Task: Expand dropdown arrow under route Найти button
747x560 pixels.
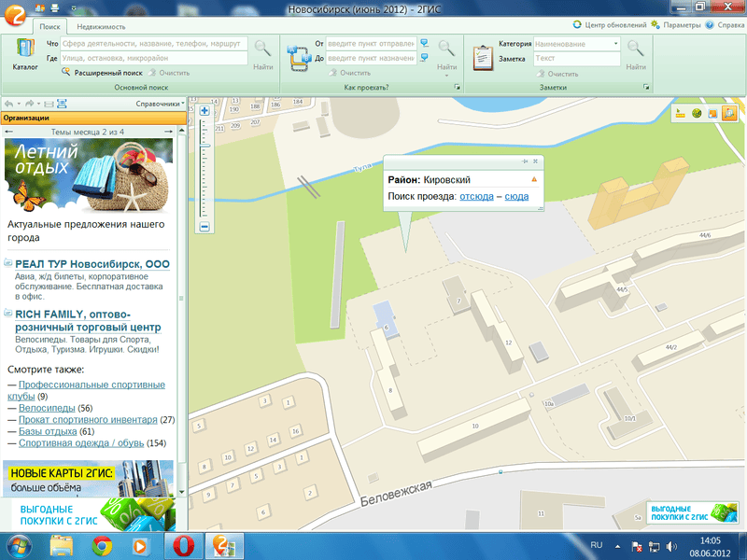Action: point(446,76)
